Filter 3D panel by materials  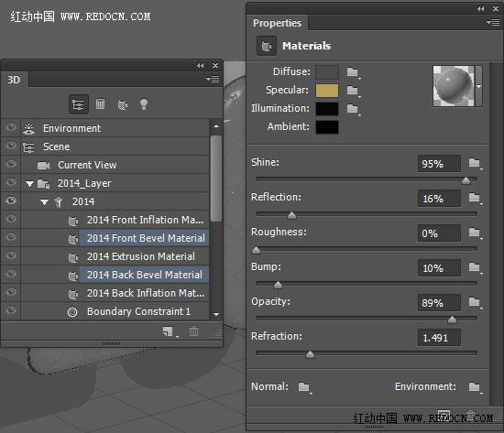click(123, 104)
